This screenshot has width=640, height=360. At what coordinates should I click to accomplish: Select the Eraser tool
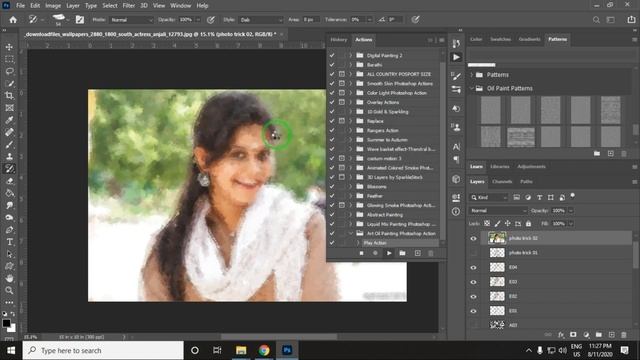(x=9, y=181)
